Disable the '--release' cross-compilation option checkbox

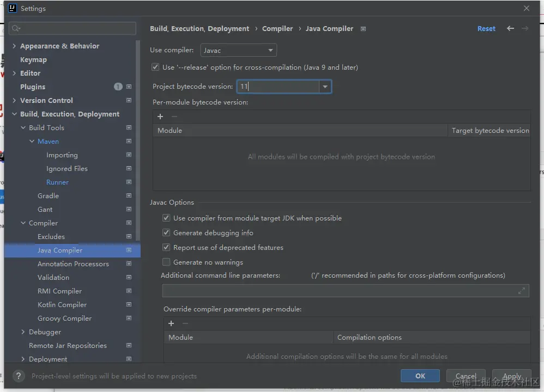pyautogui.click(x=155, y=68)
